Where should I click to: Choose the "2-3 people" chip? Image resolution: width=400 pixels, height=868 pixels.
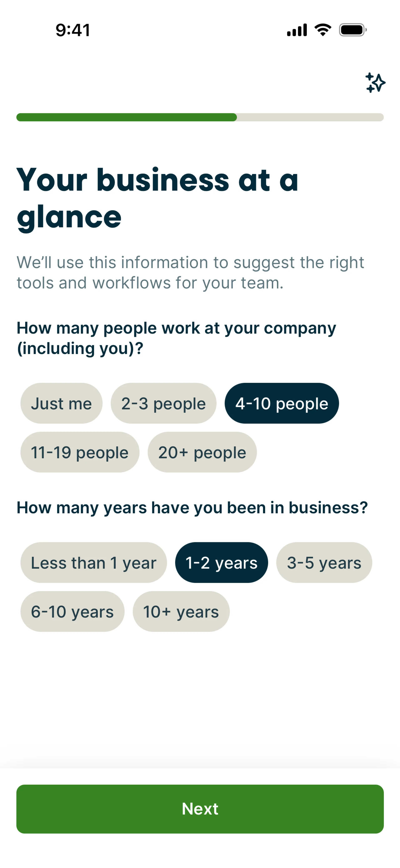pos(163,403)
